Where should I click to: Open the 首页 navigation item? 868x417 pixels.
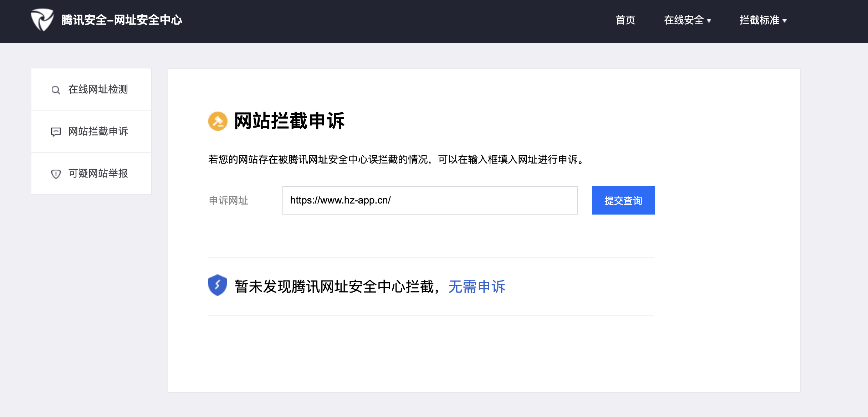click(625, 20)
